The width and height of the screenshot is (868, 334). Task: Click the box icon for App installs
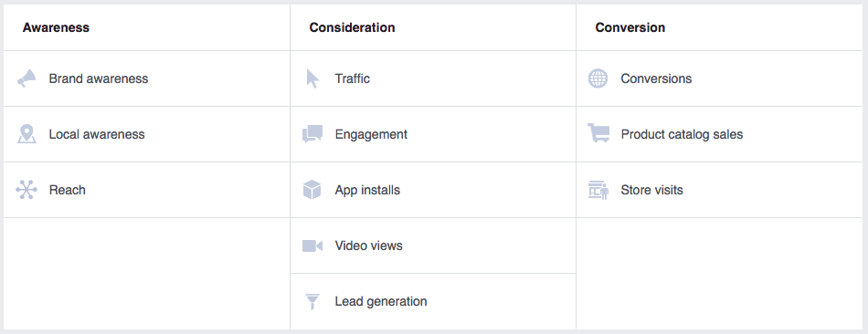[312, 190]
